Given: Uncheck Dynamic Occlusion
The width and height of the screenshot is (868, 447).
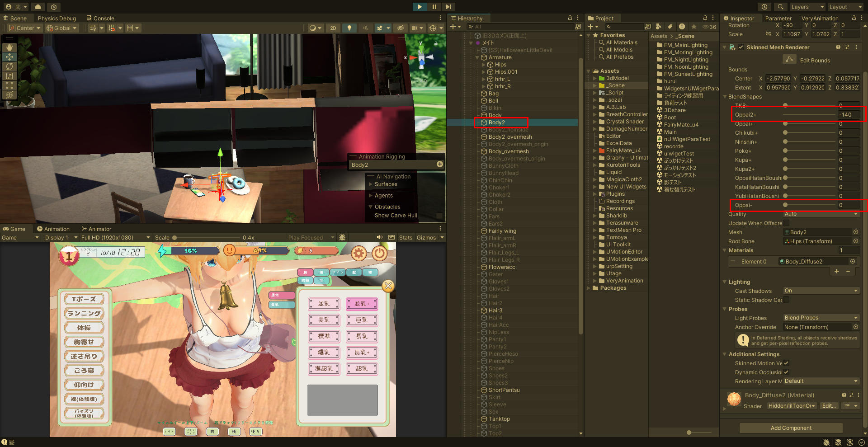Looking at the screenshot, I should click(x=786, y=372).
